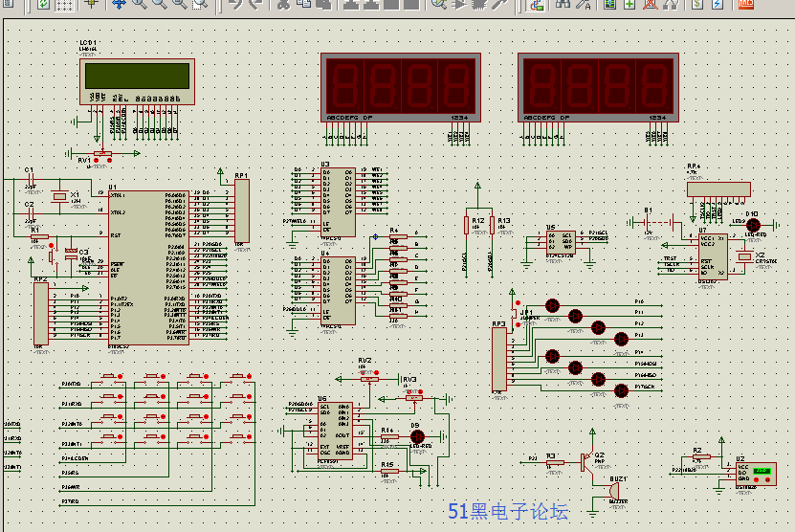
Task: Select the U7 real-time clock chip
Action: (713, 256)
